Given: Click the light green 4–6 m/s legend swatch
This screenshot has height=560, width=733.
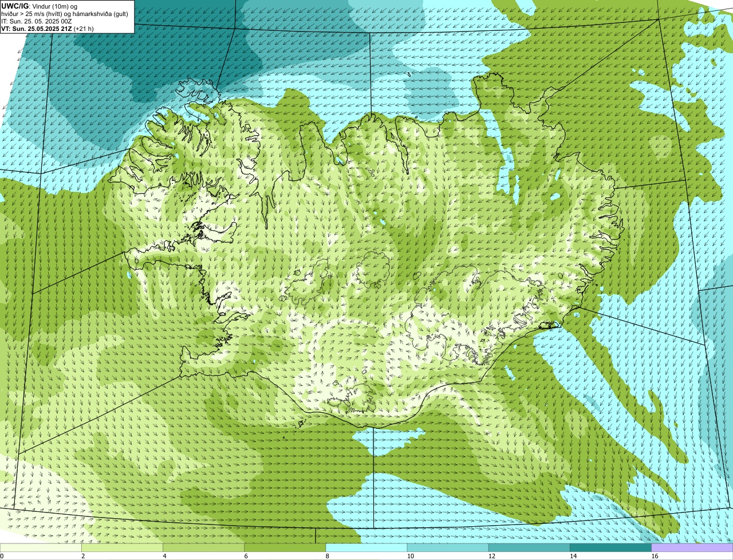Looking at the screenshot, I should pyautogui.click(x=204, y=547).
